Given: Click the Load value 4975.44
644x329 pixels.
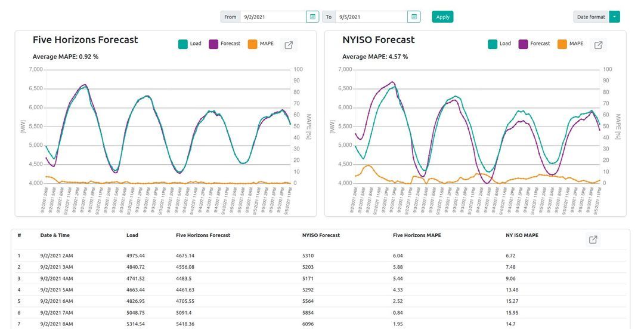Looking at the screenshot, I should point(135,256).
